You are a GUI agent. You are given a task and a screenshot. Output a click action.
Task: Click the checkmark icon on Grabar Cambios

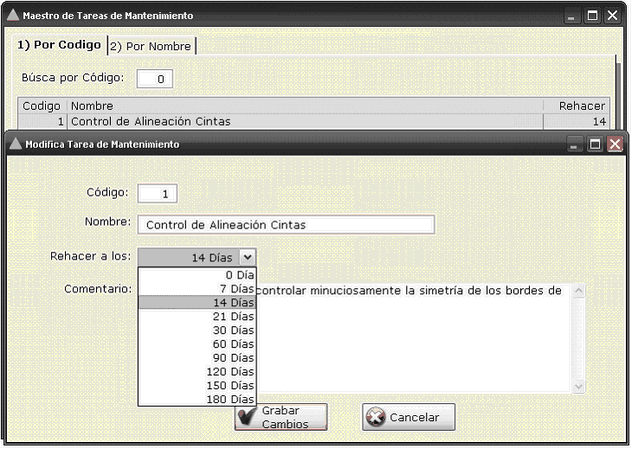coord(248,416)
